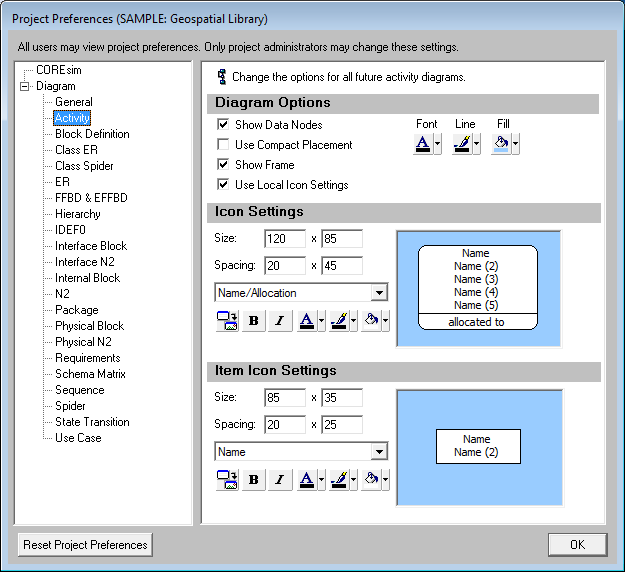Open the State Transition preferences
This screenshot has width=625, height=572.
92,422
